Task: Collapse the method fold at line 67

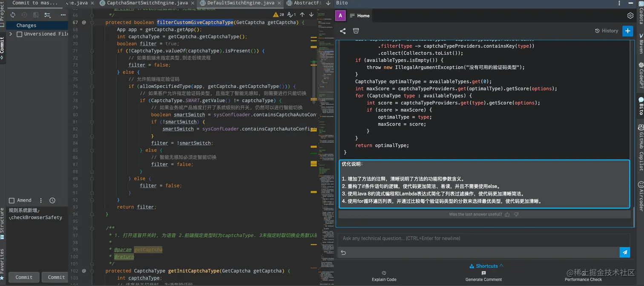Action: click(x=92, y=23)
